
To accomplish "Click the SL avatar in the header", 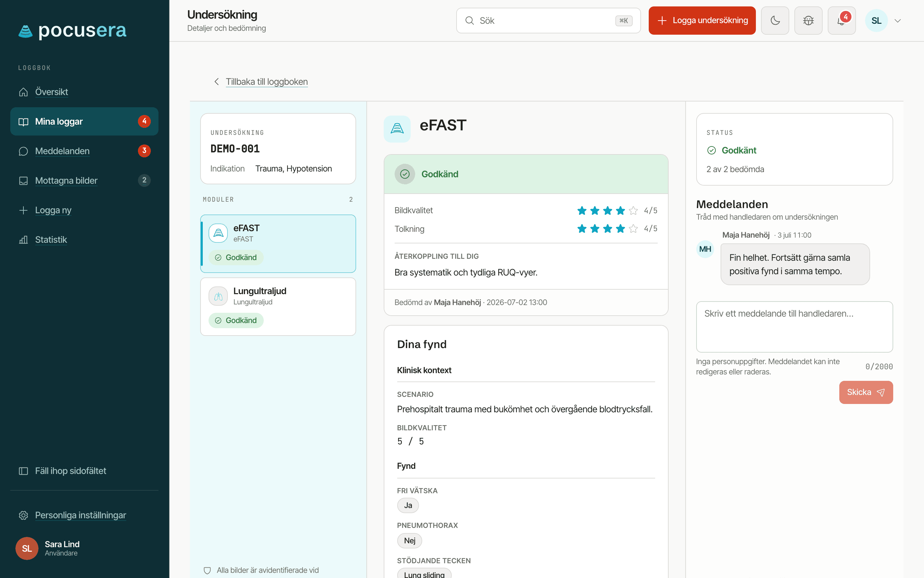I will point(876,21).
